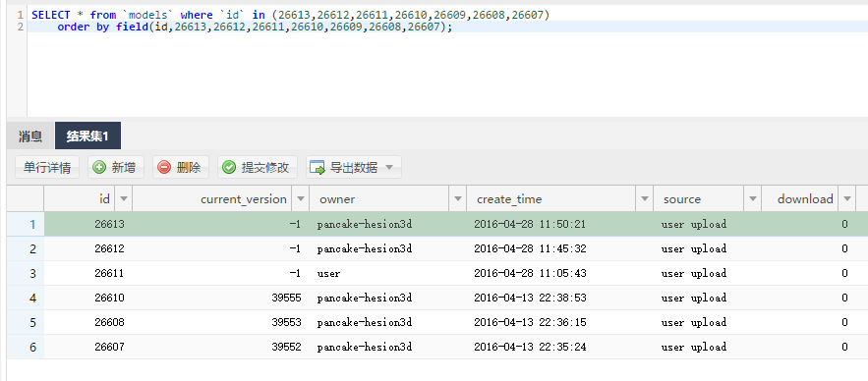The image size is (868, 381).
Task: Open the source column dropdown arrow
Action: coord(753,199)
